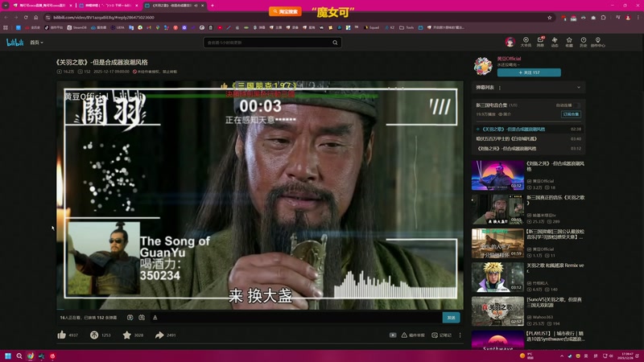Image resolution: width=644 pixels, height=362 pixels.
Task: Favorite the video with the star icon
Action: point(127,335)
